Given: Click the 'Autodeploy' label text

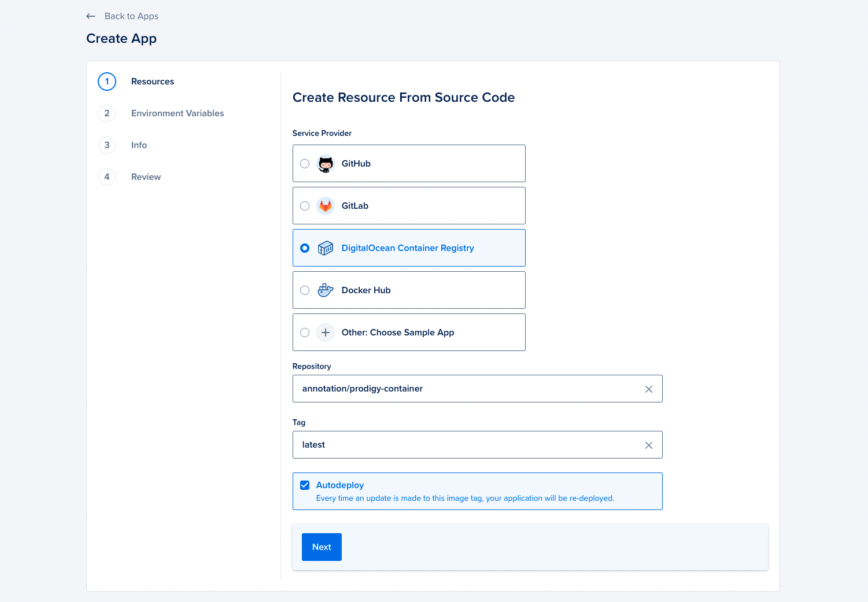Looking at the screenshot, I should [340, 485].
